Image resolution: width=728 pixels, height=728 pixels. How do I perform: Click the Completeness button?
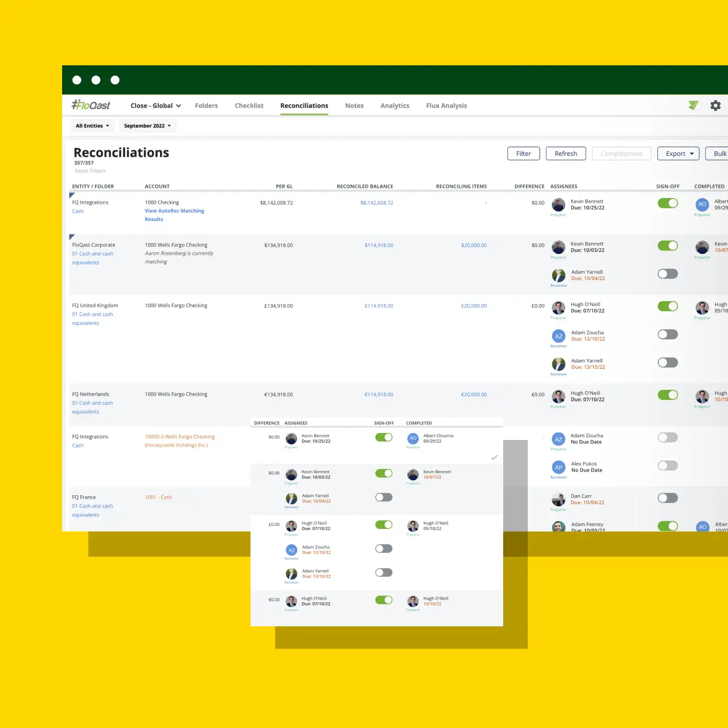[621, 154]
